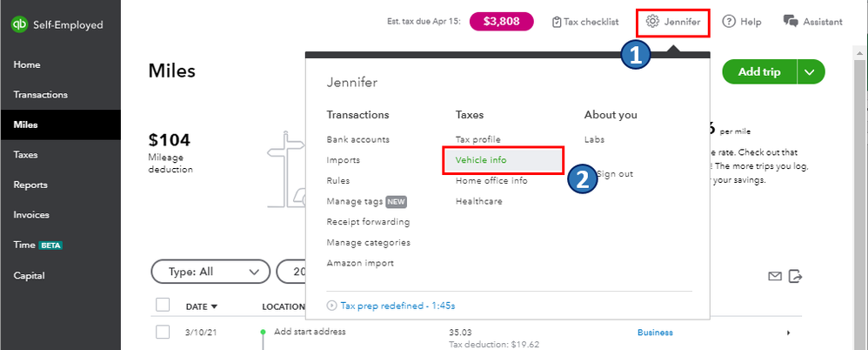
Task: Click the $3,808 estimated tax button
Action: (501, 21)
